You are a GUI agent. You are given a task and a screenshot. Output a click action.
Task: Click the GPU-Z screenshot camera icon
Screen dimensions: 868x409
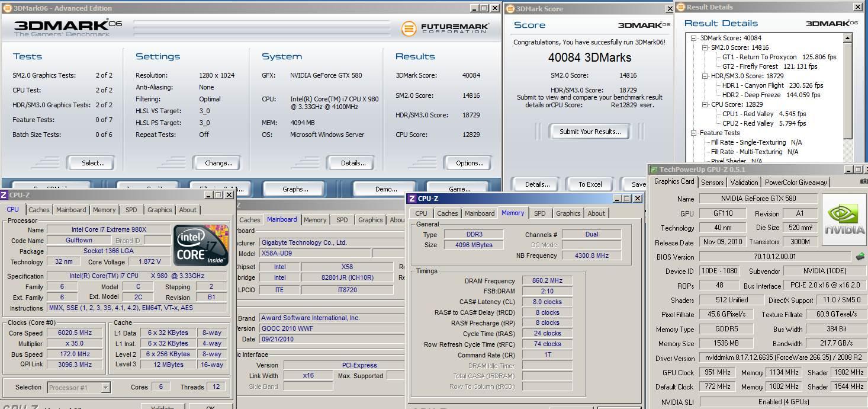864,181
